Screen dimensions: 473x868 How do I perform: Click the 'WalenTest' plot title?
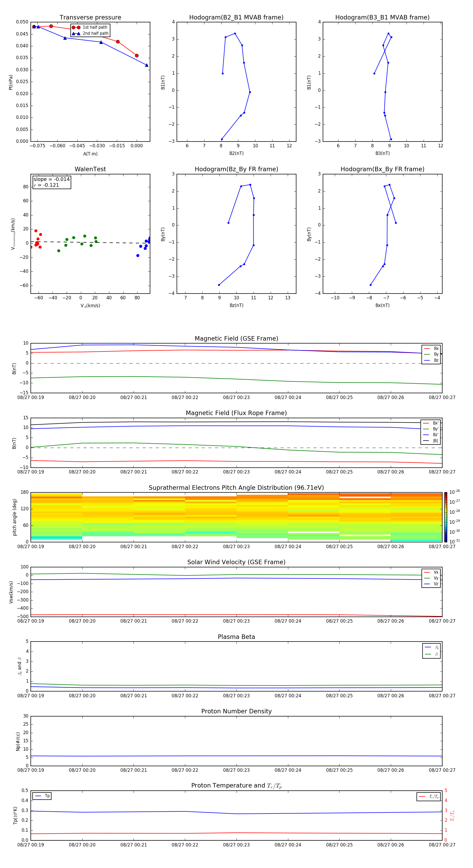tap(90, 169)
